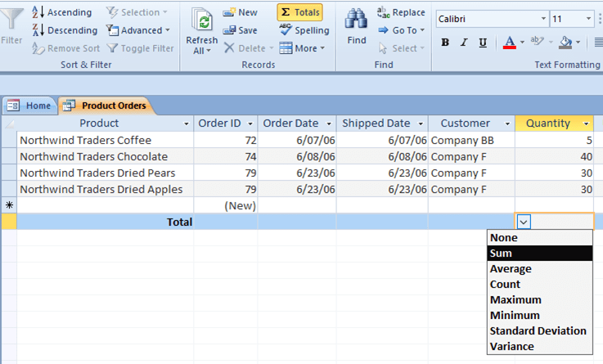Screen dimensions: 603x364
Task: Open Order ID column filter arrow
Action: click(x=250, y=124)
